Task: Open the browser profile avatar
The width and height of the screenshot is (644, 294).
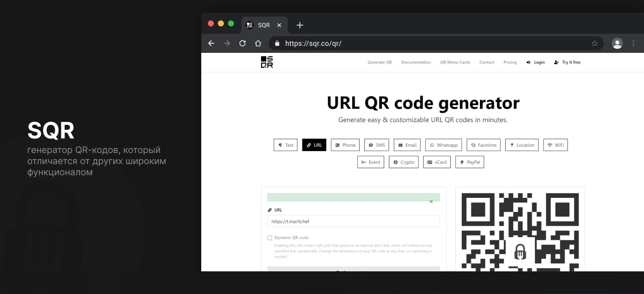Action: [x=617, y=43]
